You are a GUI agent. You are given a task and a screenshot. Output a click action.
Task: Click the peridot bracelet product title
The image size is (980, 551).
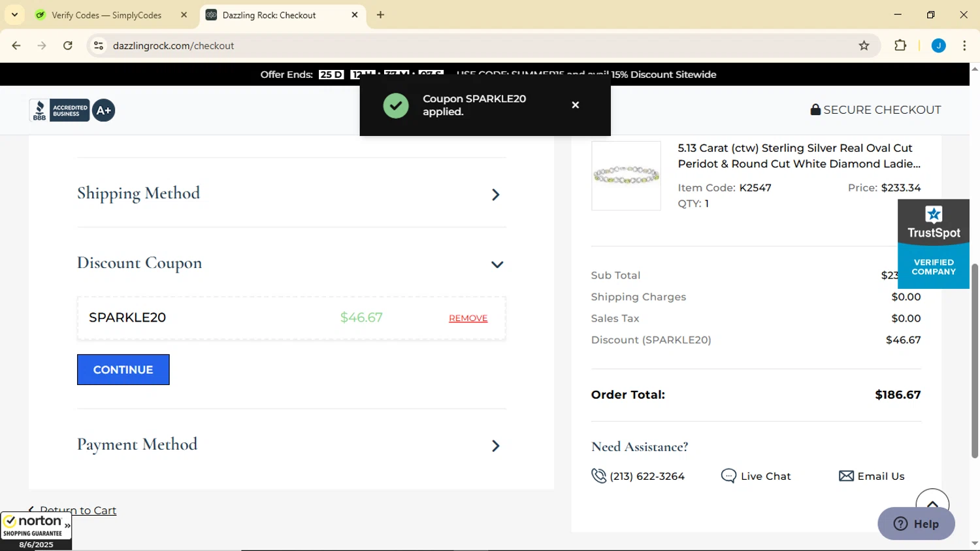[x=799, y=156]
